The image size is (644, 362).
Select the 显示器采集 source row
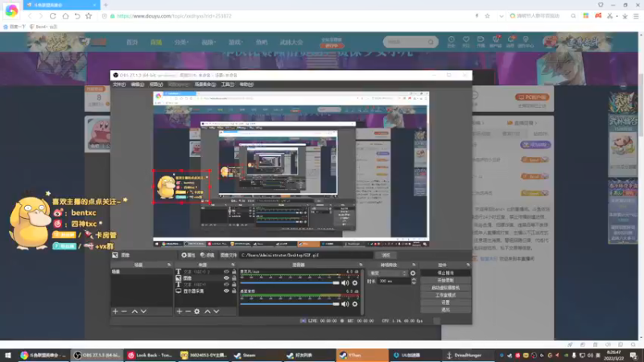pos(206,291)
